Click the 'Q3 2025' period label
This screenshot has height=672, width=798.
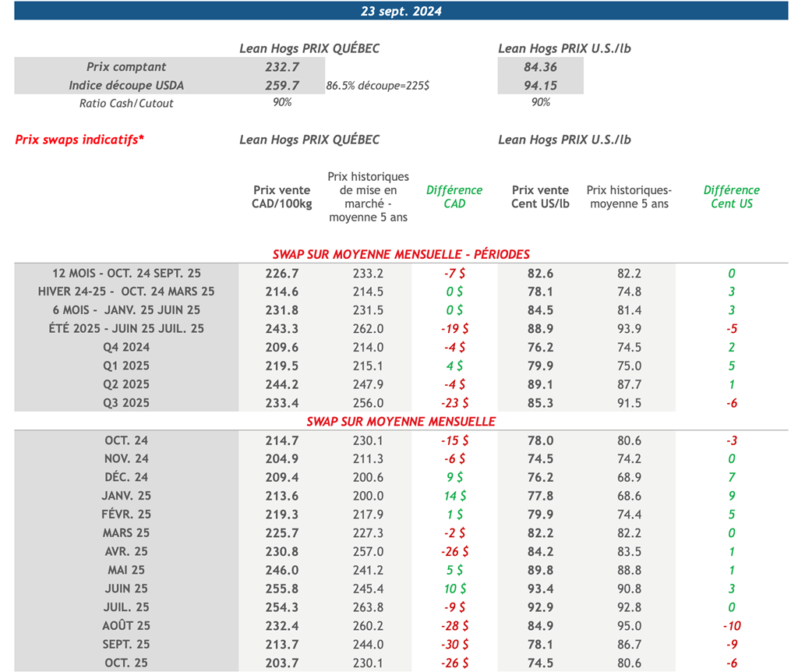point(126,403)
